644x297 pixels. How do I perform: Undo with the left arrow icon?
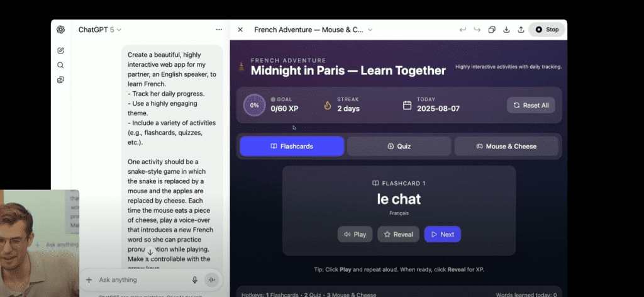tap(463, 30)
